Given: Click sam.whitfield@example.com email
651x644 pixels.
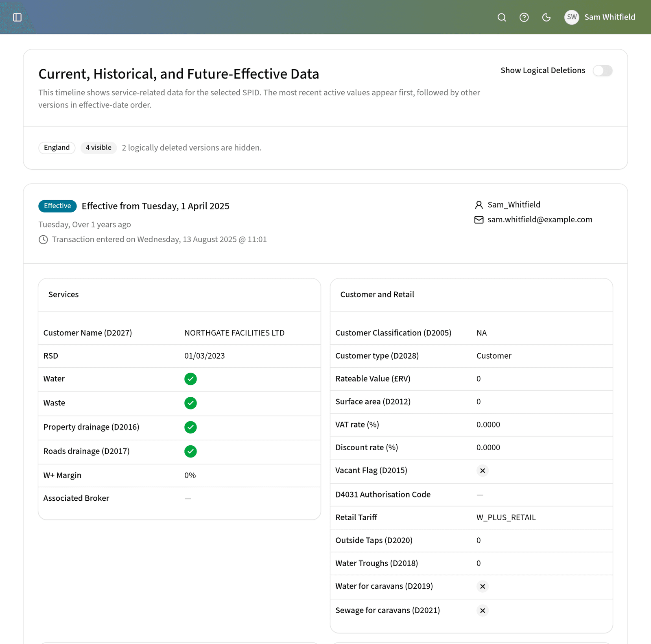Looking at the screenshot, I should [x=540, y=220].
